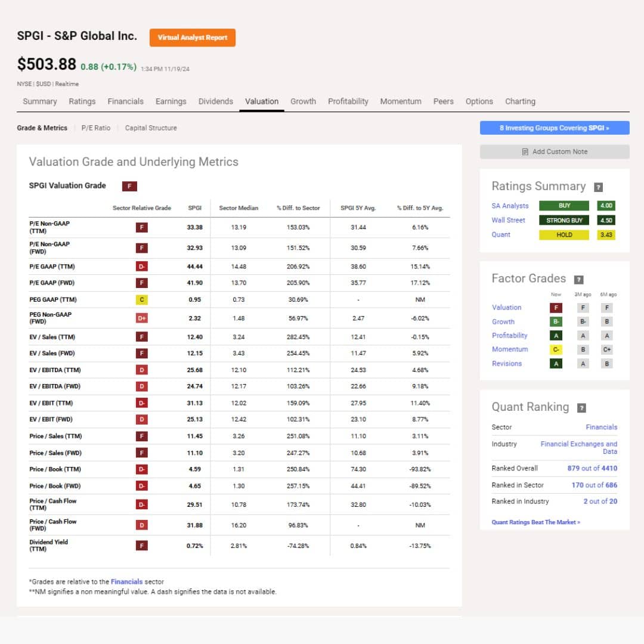Click grade badge for P/E Non-GAAP (TTM)
This screenshot has width=644, height=644.
(142, 228)
